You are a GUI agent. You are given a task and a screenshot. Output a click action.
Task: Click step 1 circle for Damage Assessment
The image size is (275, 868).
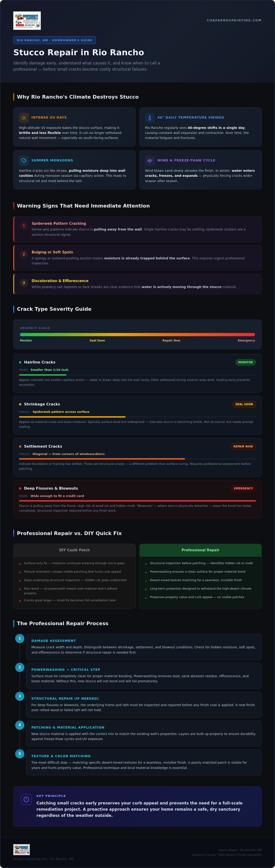pyautogui.click(x=19, y=638)
